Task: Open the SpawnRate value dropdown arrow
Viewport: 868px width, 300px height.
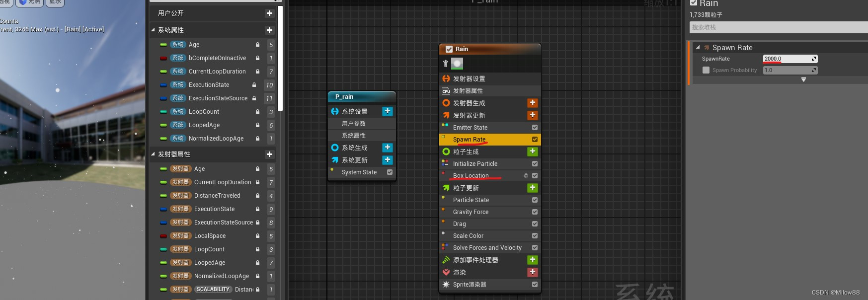Action: 814,59
